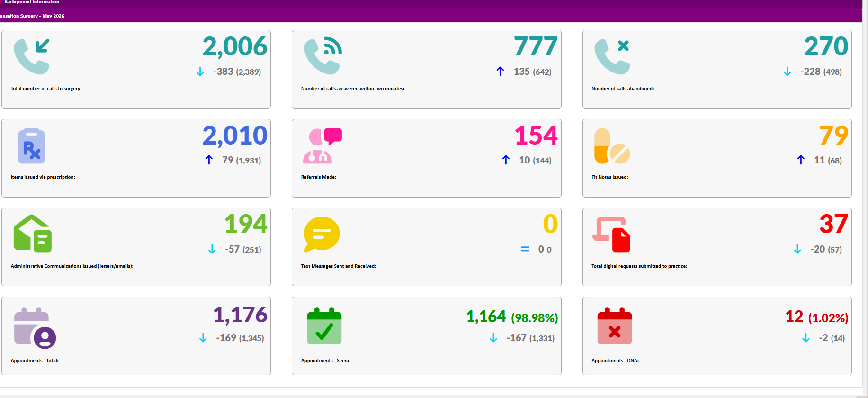
Task: Click the referrals doctor speech bubble icon
Action: click(x=322, y=146)
